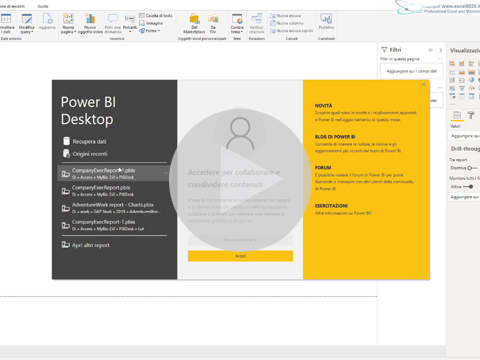Screen dimensions: 480x360
Task: Open Forme shapes dropdown
Action: [150, 31]
